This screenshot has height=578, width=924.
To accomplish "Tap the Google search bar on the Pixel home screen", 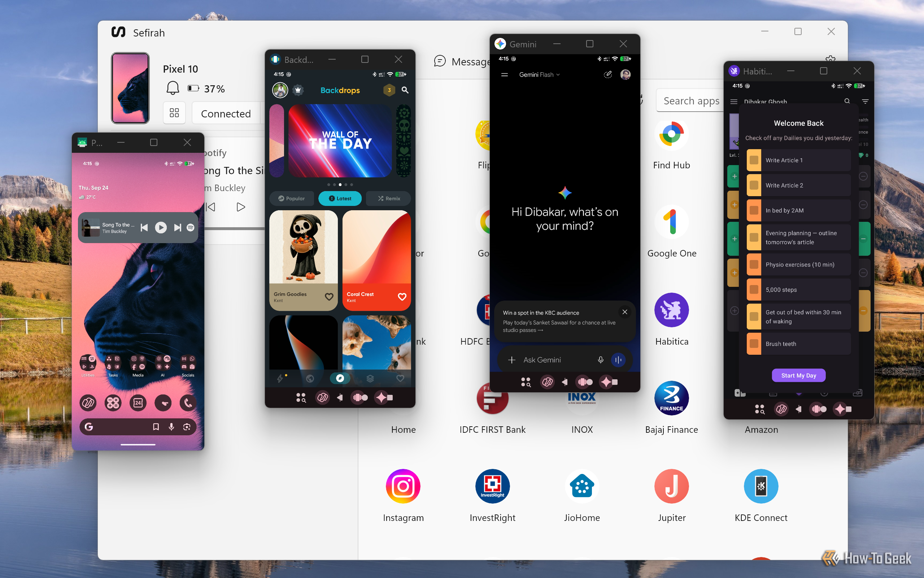I will coord(138,427).
